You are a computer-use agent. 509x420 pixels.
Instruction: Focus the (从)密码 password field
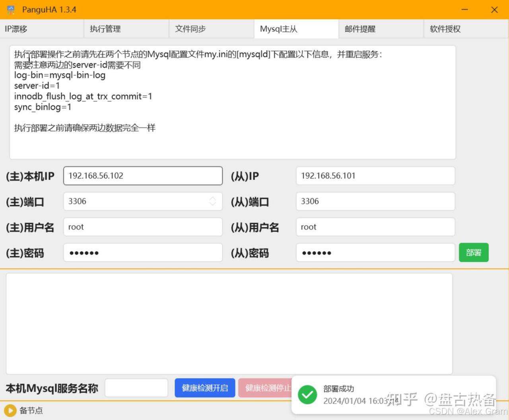[375, 253]
